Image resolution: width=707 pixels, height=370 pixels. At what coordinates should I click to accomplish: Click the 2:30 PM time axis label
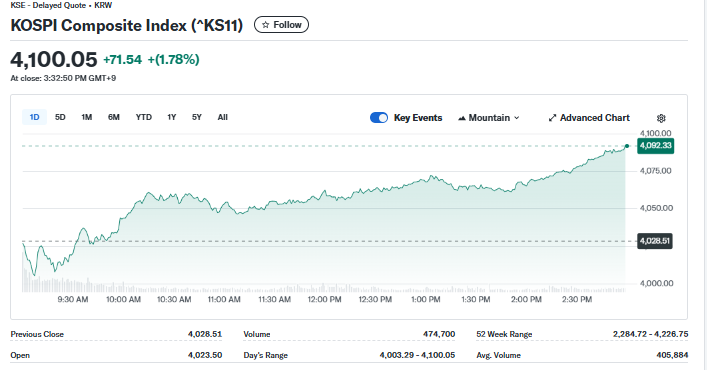click(x=577, y=299)
